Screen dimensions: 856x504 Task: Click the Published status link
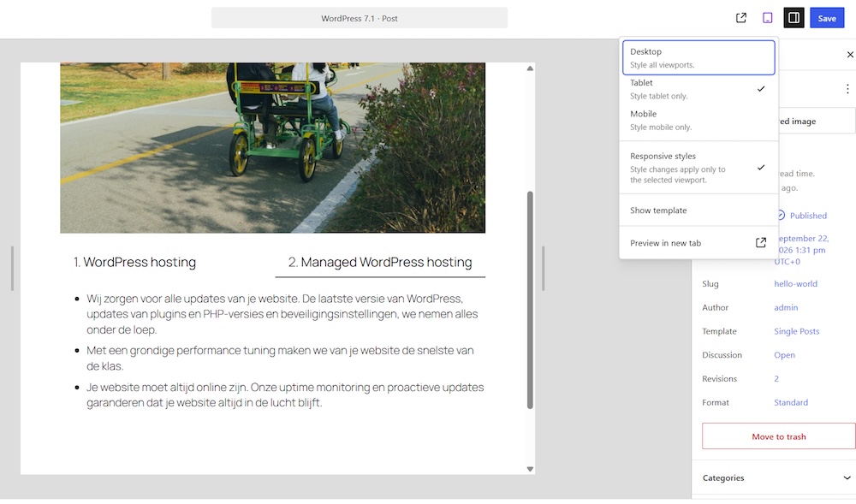pos(807,216)
